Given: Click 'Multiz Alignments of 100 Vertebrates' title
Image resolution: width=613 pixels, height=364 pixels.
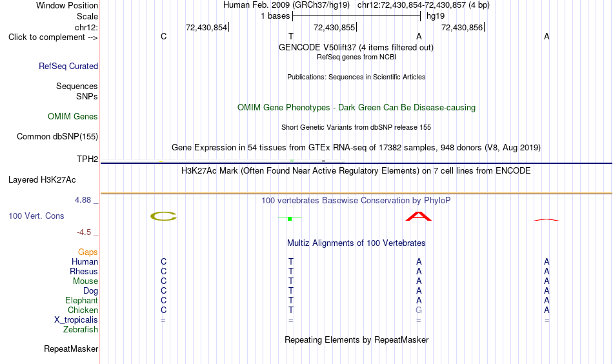Looking at the screenshot, I should click(356, 243).
